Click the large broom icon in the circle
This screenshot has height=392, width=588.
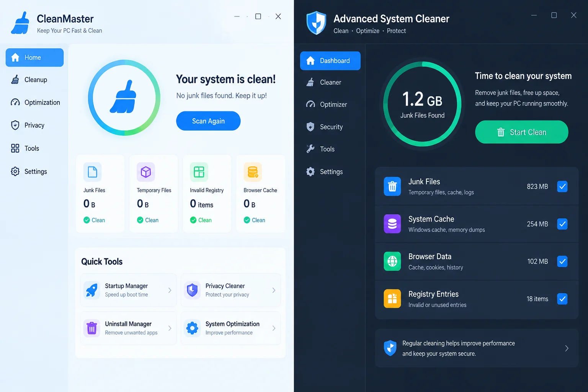click(123, 97)
